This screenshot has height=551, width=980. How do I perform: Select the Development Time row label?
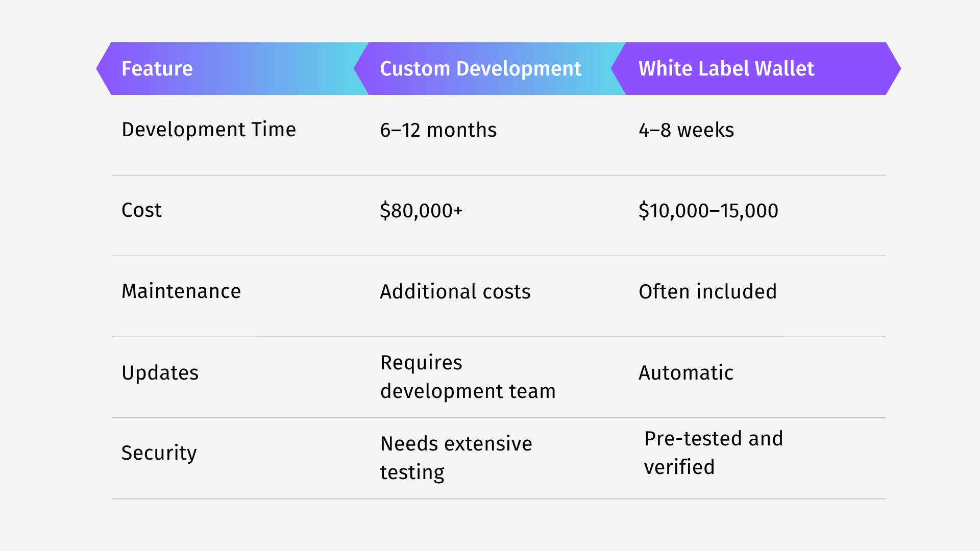209,130
